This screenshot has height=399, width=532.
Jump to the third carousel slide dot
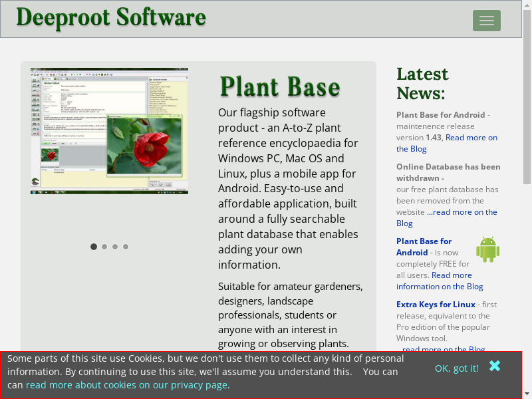click(115, 247)
